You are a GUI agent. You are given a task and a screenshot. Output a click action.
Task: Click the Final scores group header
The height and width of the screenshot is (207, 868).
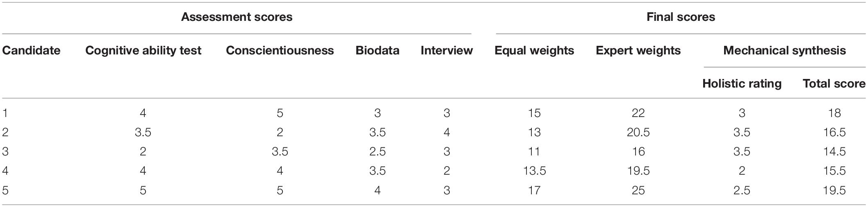681,17
